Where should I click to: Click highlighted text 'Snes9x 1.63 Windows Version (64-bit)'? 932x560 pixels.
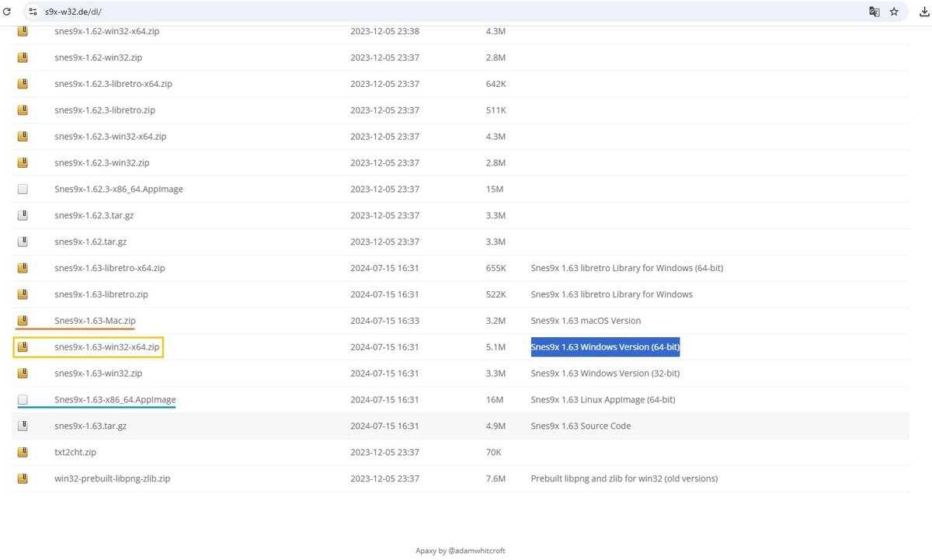click(606, 347)
